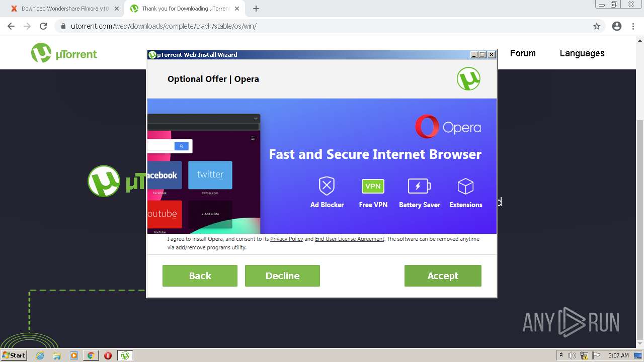Bookmark this page with star icon
644x362 pixels.
coord(597,26)
